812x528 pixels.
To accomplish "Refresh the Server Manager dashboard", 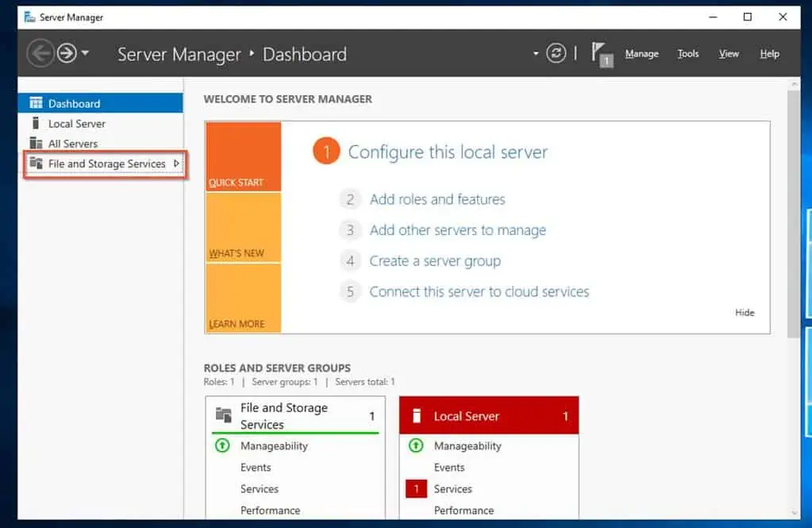I will coord(556,53).
